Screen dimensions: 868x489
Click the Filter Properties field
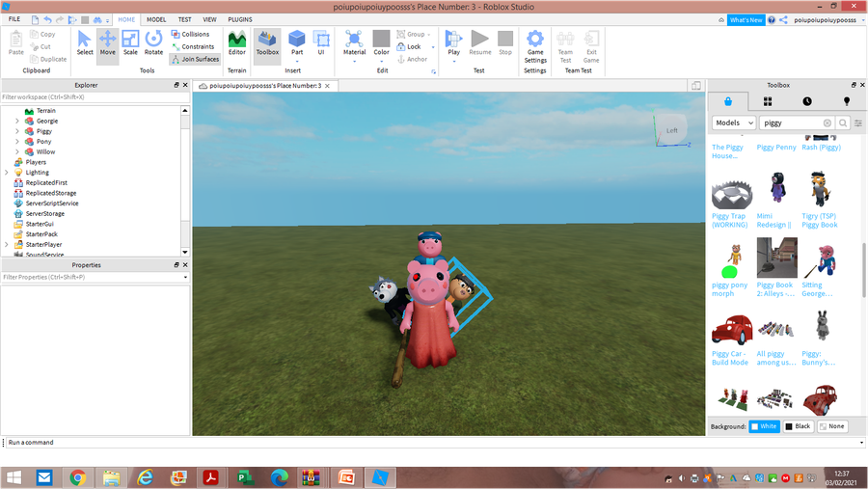coord(95,277)
